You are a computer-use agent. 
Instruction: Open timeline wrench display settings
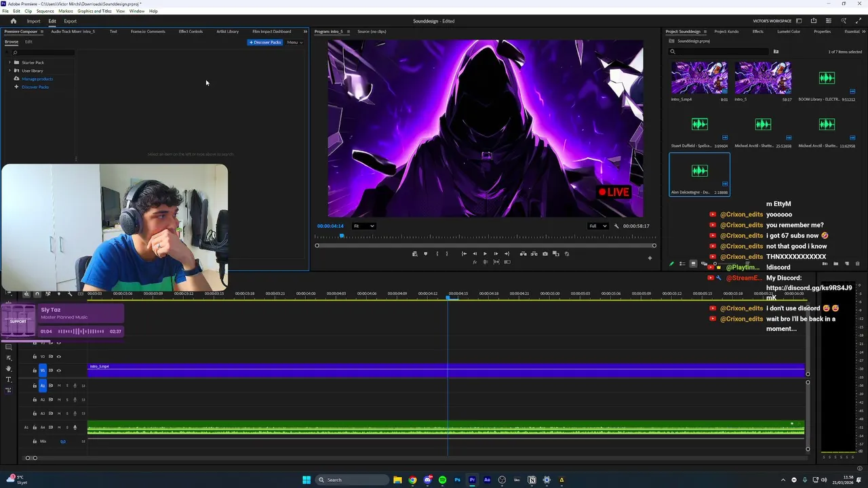point(69,293)
